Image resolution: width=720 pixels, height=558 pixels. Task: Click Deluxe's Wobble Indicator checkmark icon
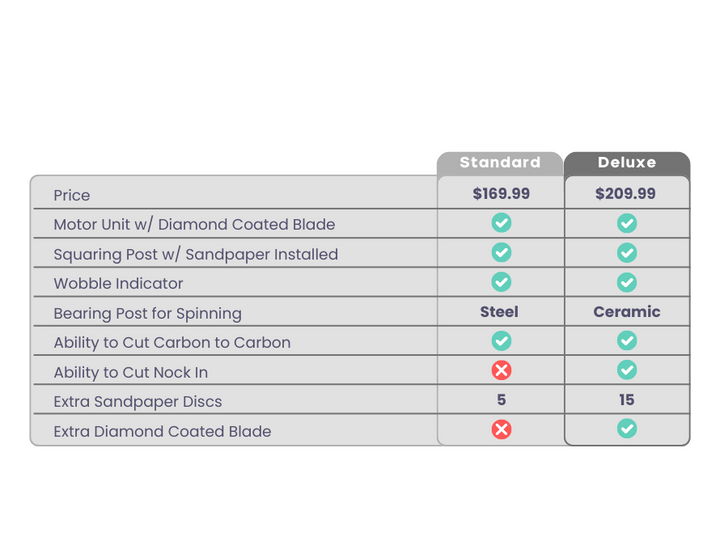click(627, 282)
